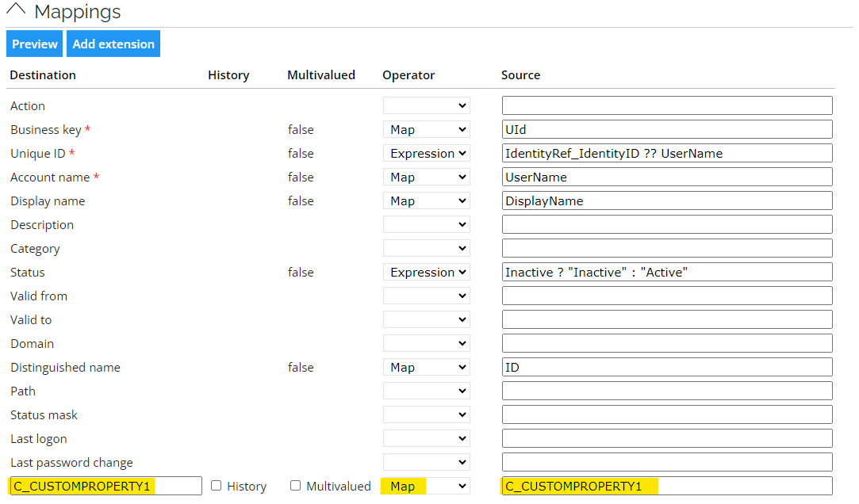Viewport: 859px width, 504px height.
Task: Click the Unique ID source expression field
Action: pos(667,153)
